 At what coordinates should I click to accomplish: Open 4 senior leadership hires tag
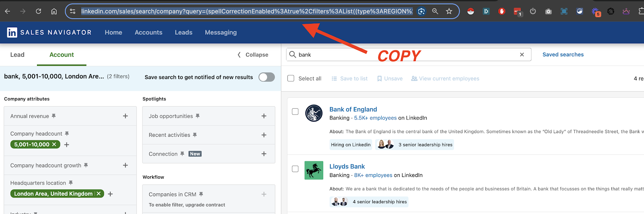coord(369,202)
